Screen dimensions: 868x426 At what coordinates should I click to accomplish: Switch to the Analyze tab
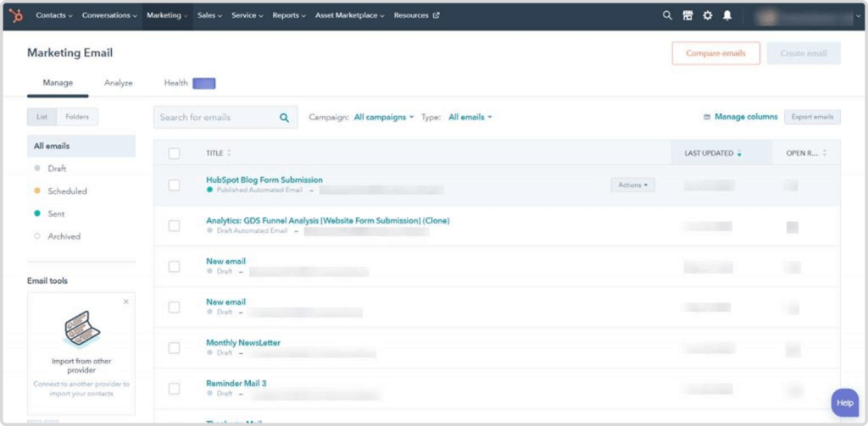point(119,83)
